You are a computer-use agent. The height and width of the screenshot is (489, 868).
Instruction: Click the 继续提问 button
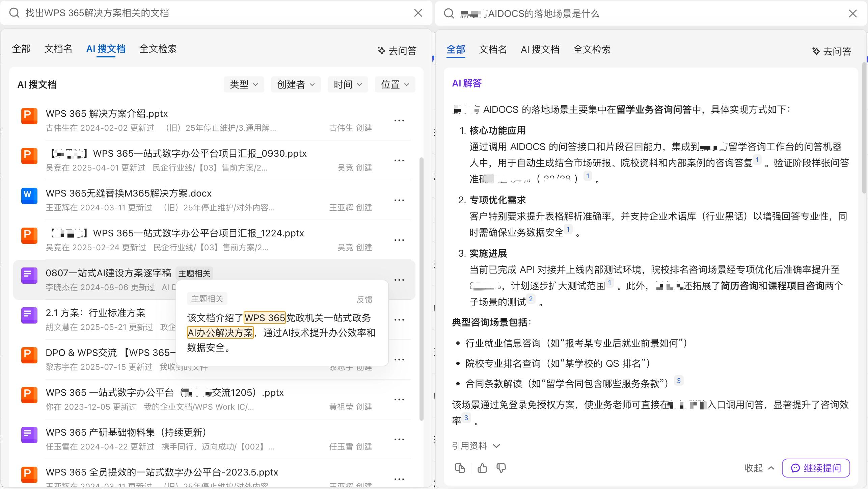pos(816,468)
